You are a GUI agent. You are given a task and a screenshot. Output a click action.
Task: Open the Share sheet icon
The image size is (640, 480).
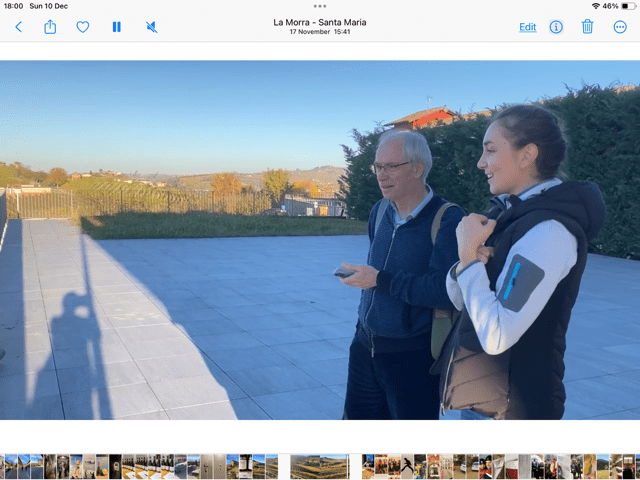[x=50, y=27]
